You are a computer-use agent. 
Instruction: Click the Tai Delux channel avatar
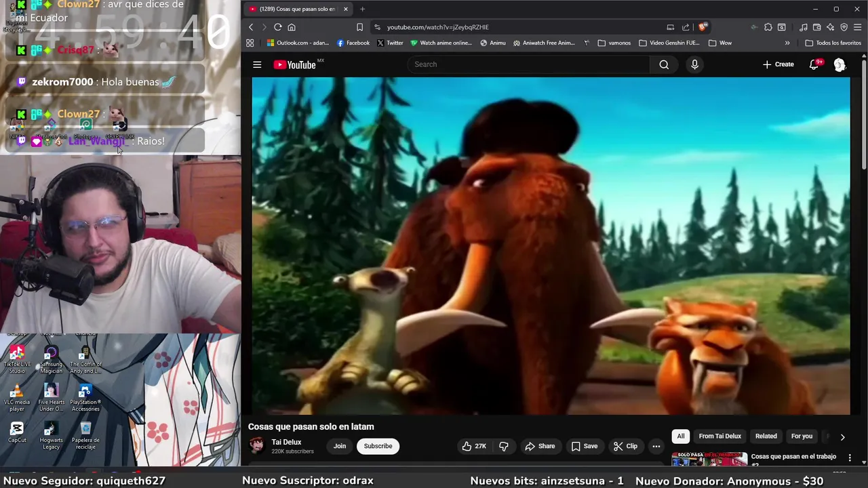(257, 445)
